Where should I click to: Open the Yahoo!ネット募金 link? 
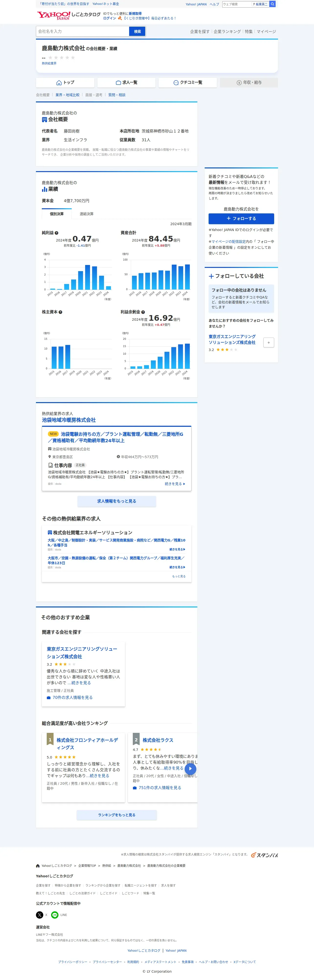[x=106, y=4]
